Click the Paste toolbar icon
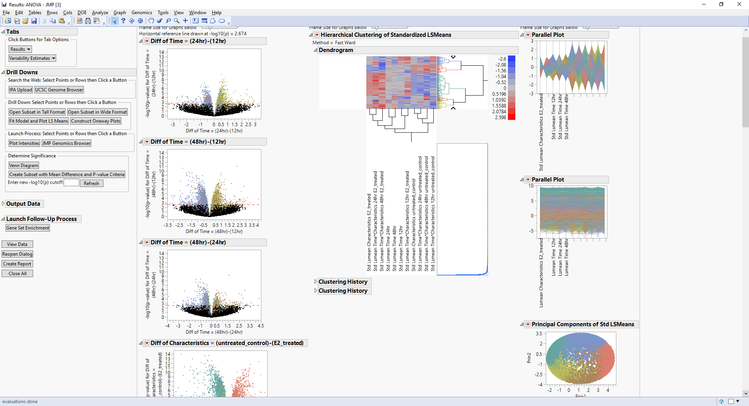Image resolution: width=749 pixels, height=406 pixels. pos(62,21)
